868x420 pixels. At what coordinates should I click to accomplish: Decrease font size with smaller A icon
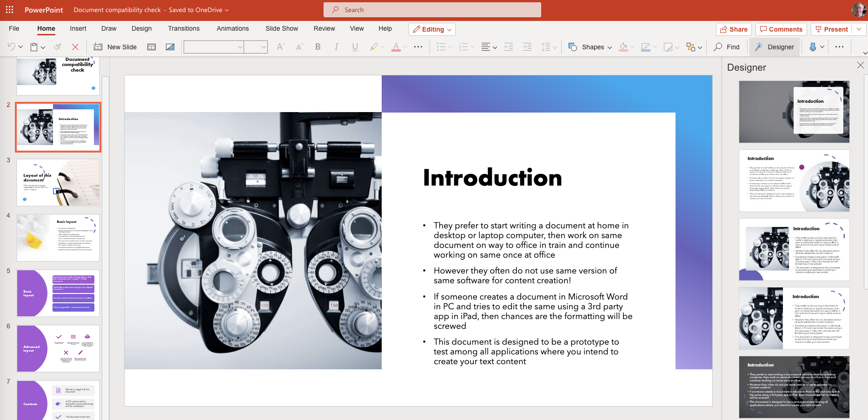tap(299, 47)
